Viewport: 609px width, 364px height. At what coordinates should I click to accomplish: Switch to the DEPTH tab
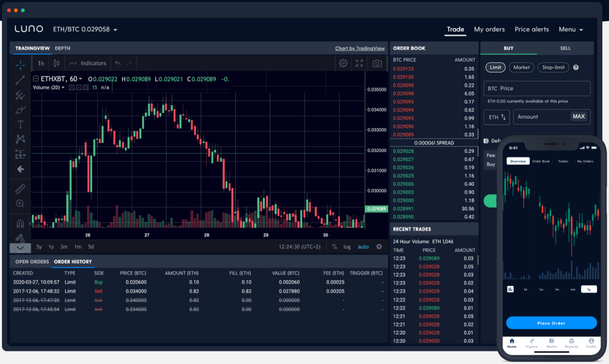point(62,48)
